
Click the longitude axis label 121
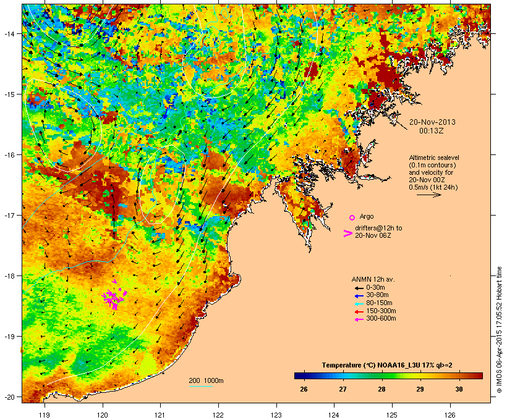(x=160, y=415)
